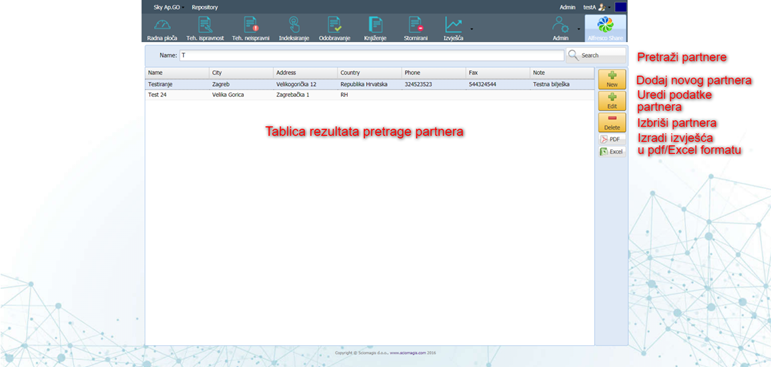
Task: Click the dark blue square in the top corner
Action: coord(621,7)
